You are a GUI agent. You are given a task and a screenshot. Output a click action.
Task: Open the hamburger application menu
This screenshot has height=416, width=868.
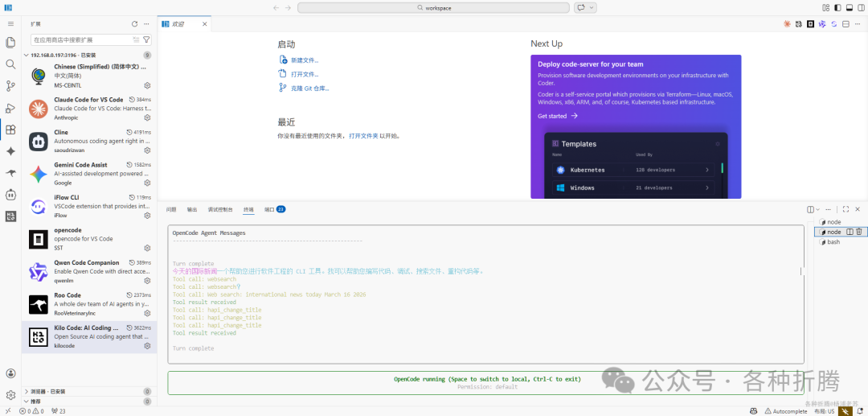10,24
